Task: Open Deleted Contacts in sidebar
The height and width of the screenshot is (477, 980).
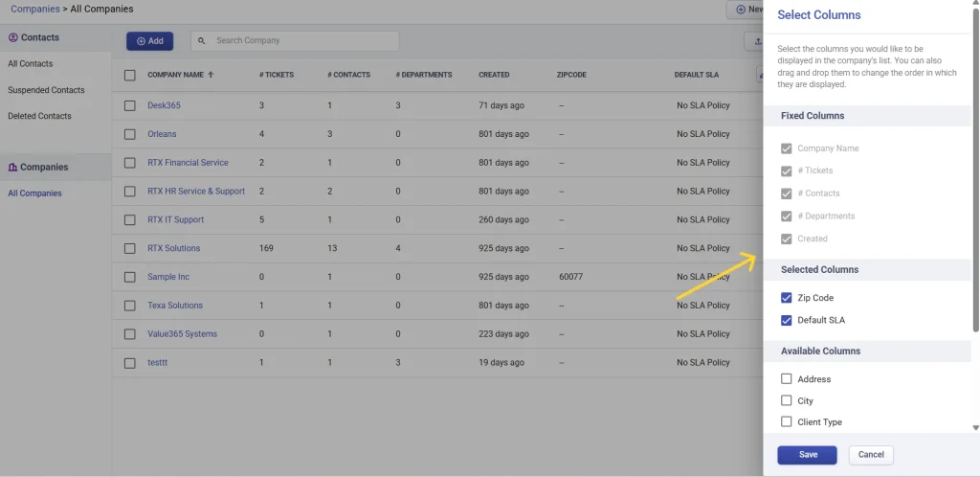Action: coord(39,116)
